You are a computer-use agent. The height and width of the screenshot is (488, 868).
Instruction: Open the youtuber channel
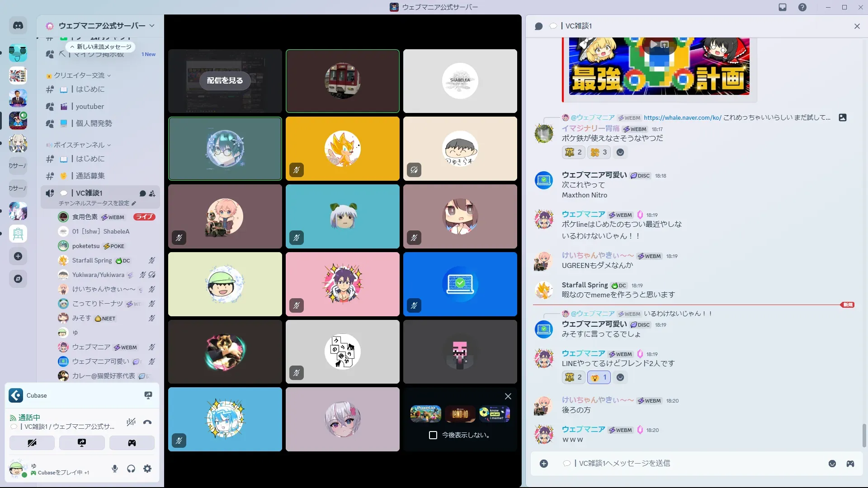tap(90, 107)
